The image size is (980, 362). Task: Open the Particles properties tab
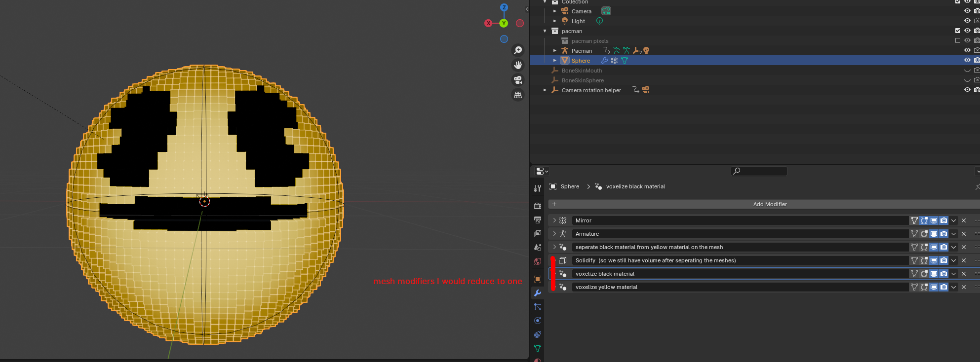tap(538, 307)
